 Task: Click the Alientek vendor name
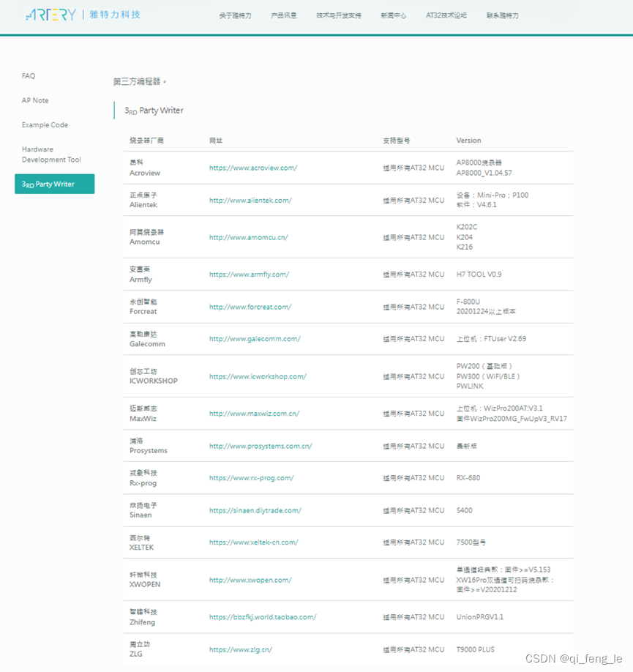coord(143,205)
